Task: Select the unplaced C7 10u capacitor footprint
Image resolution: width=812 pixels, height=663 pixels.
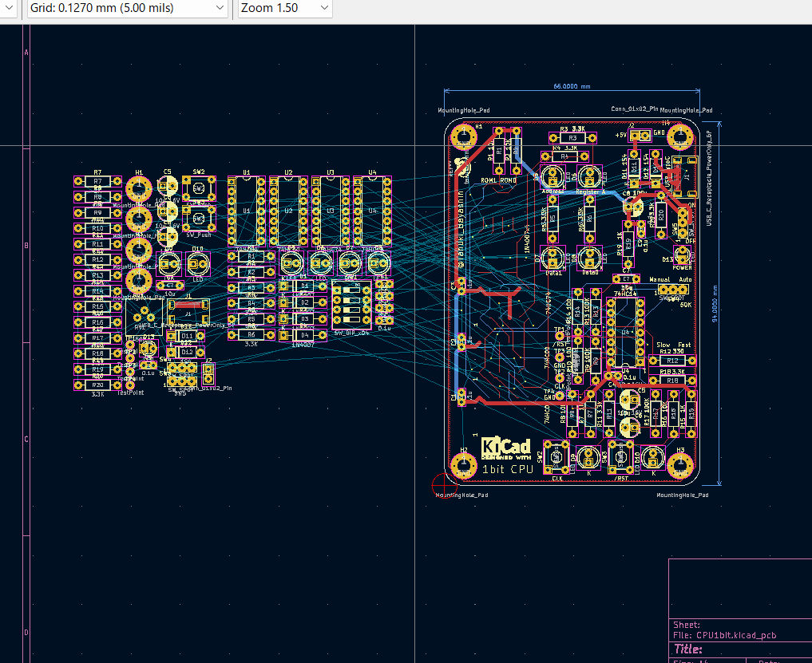Action: pyautogui.click(x=170, y=286)
